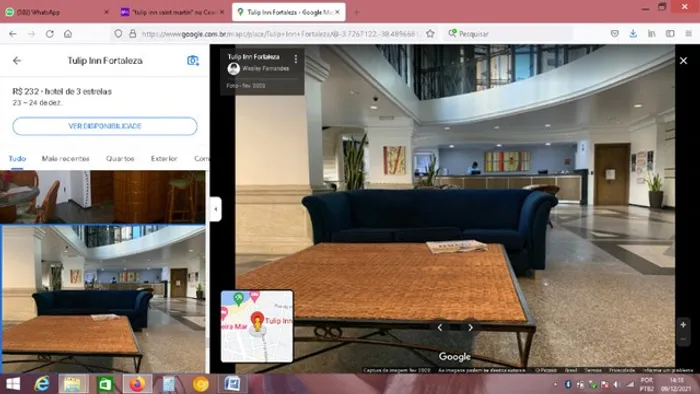Click the green store taskbar icon
This screenshot has width=700, height=394.
[105, 384]
